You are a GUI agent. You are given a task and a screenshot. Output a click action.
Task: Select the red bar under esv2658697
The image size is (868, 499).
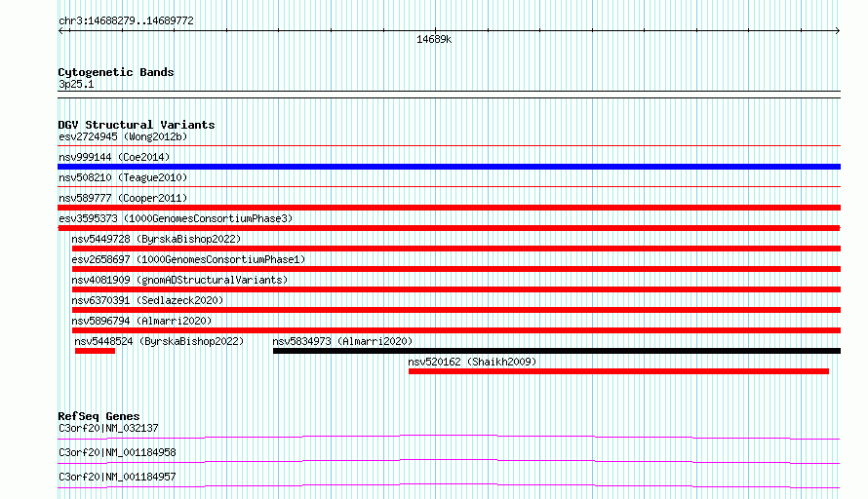pos(456,269)
